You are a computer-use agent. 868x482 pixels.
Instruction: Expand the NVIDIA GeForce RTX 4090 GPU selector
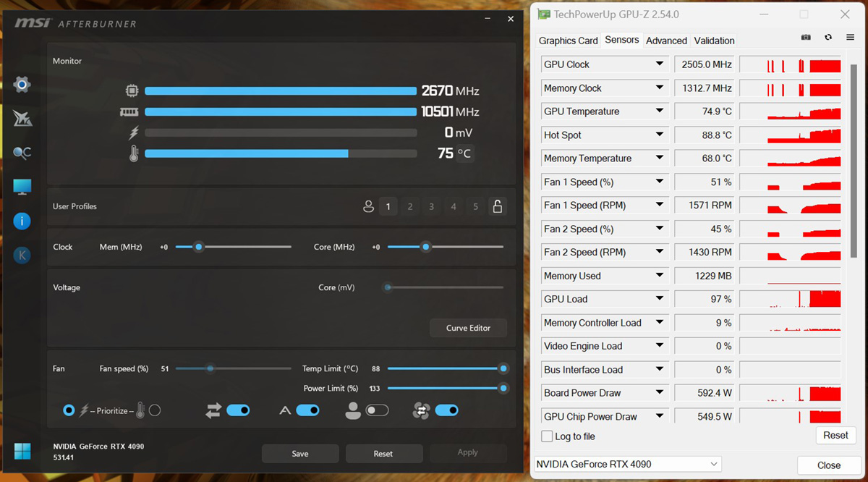point(628,464)
